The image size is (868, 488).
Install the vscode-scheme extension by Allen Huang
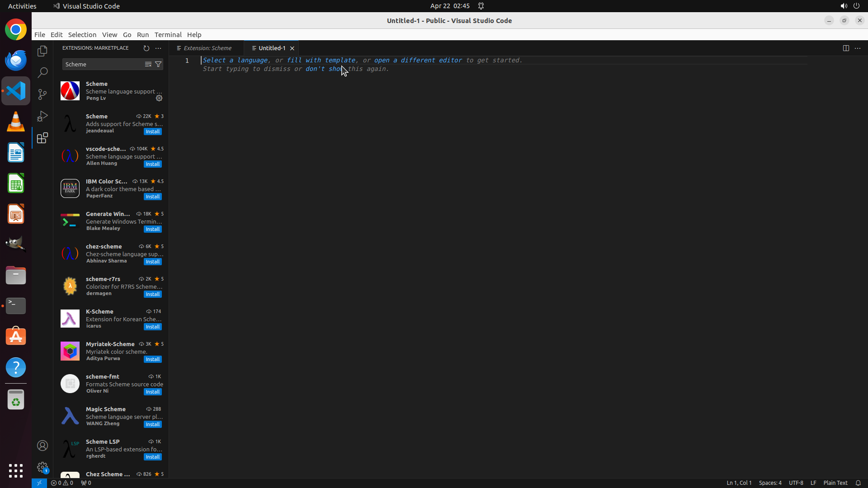pyautogui.click(x=152, y=164)
